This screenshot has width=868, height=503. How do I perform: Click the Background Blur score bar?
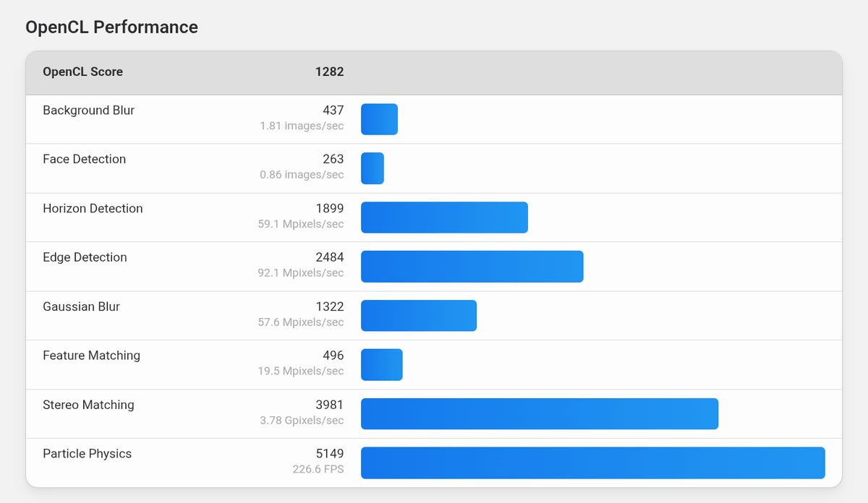[x=379, y=119]
